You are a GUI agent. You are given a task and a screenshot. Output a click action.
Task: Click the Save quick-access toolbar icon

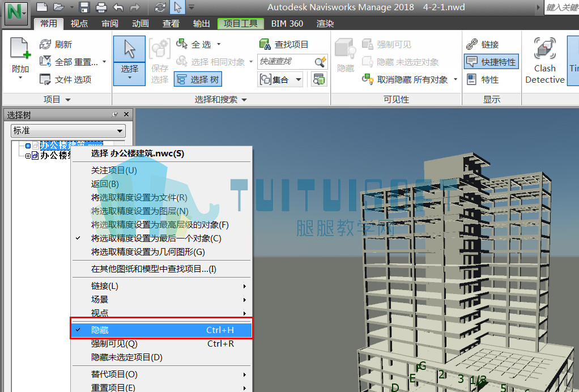click(84, 7)
